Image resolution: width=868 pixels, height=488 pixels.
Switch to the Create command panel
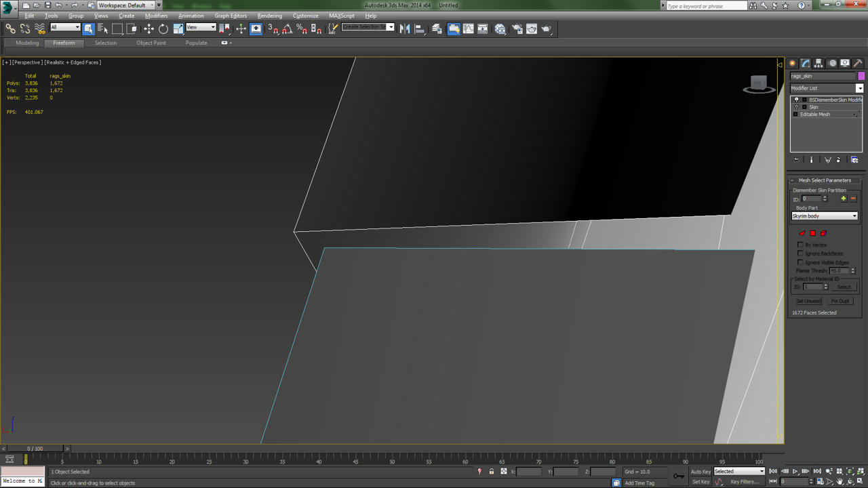click(792, 63)
